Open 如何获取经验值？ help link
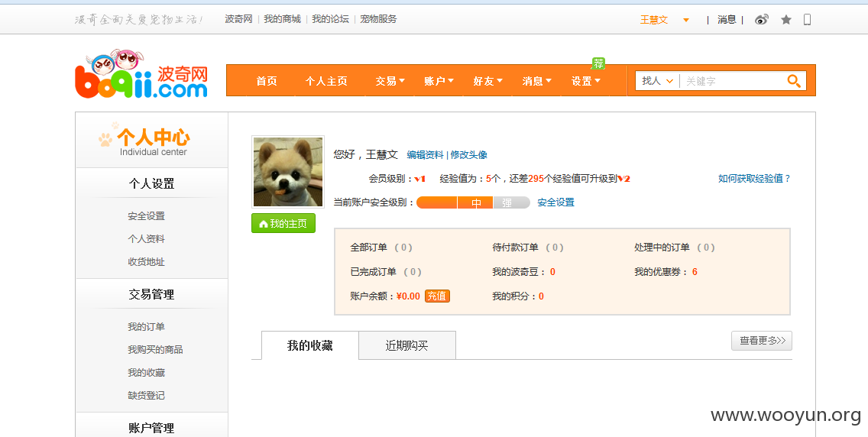Viewport: 868px width, 437px height. coord(754,179)
